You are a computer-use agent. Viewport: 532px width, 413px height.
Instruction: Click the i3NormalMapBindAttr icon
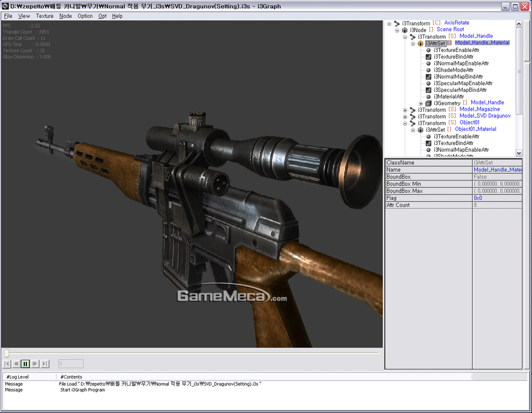pos(429,77)
